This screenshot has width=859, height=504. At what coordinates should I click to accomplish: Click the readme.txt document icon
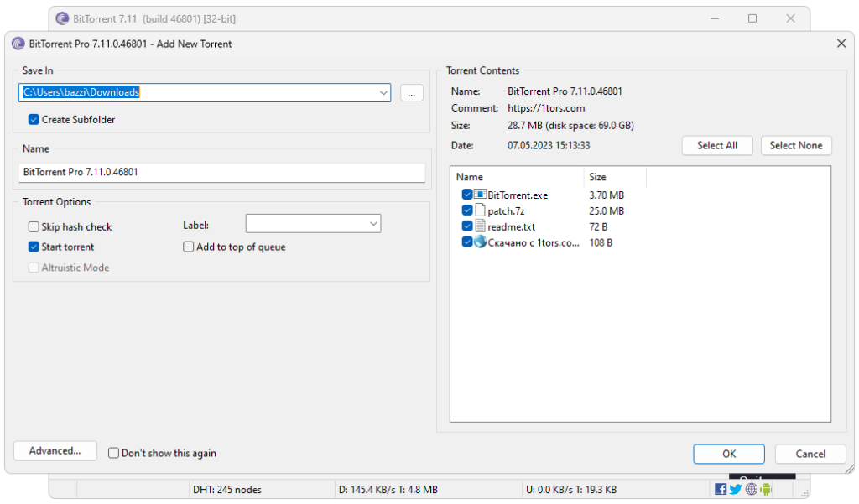click(478, 226)
